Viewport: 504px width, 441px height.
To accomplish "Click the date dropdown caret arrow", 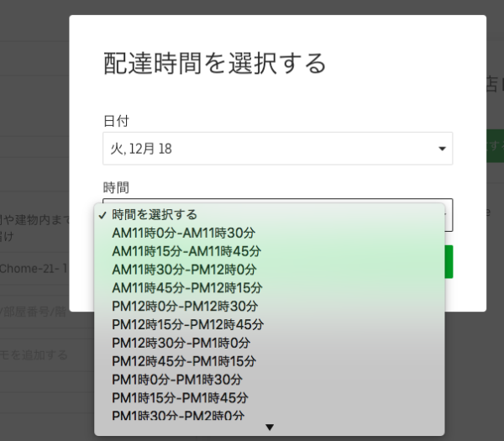I will 443,149.
